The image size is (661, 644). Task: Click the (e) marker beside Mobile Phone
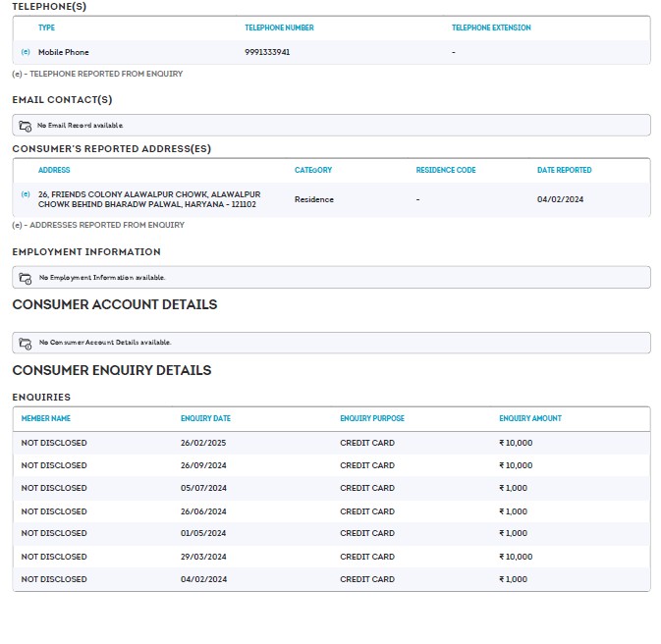pos(26,52)
